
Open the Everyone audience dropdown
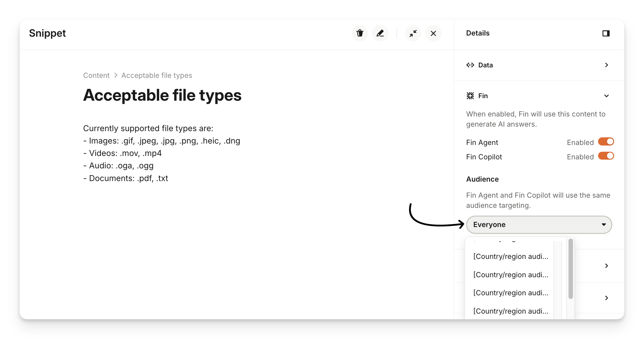click(x=539, y=224)
